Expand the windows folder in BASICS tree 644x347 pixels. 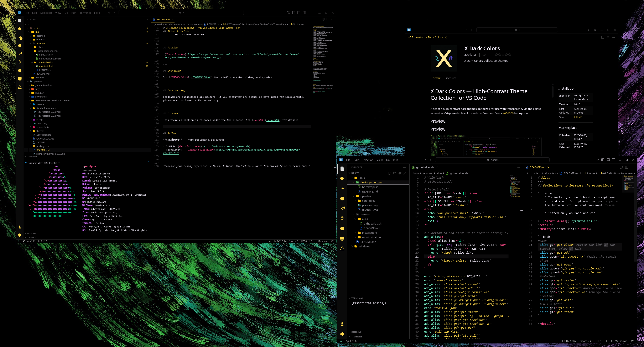coord(364,246)
